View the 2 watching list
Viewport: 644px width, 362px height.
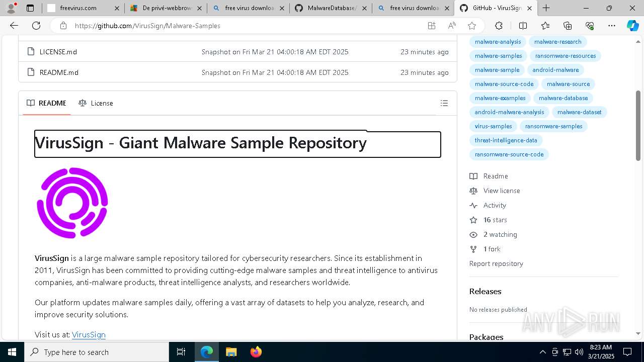[x=493, y=234]
